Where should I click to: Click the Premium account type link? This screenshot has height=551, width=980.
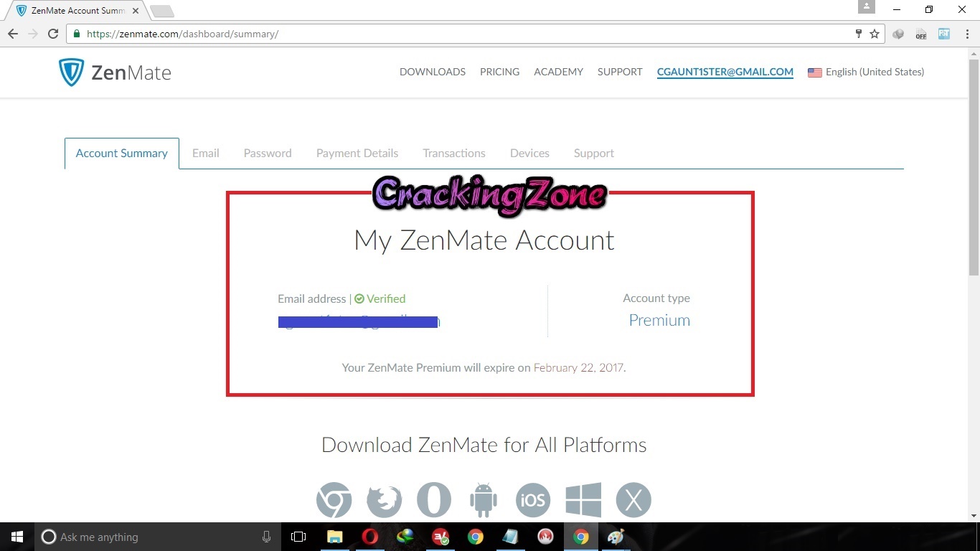click(x=659, y=320)
